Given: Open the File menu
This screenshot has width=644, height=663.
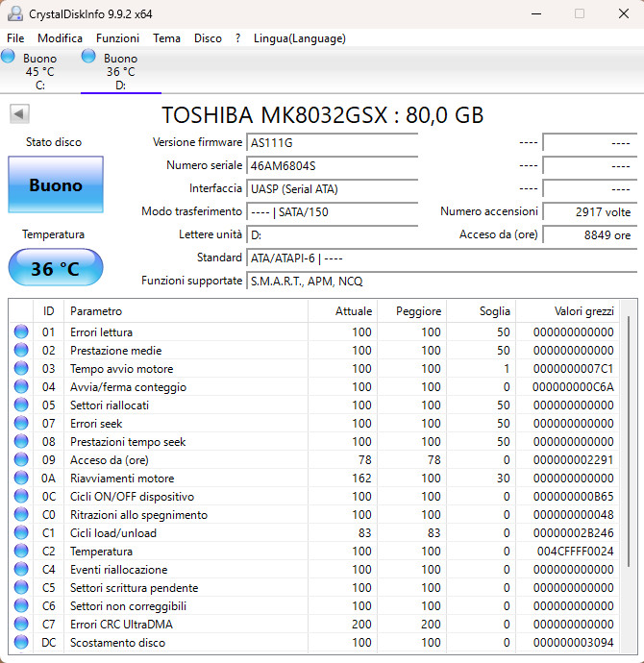Looking at the screenshot, I should point(15,38).
